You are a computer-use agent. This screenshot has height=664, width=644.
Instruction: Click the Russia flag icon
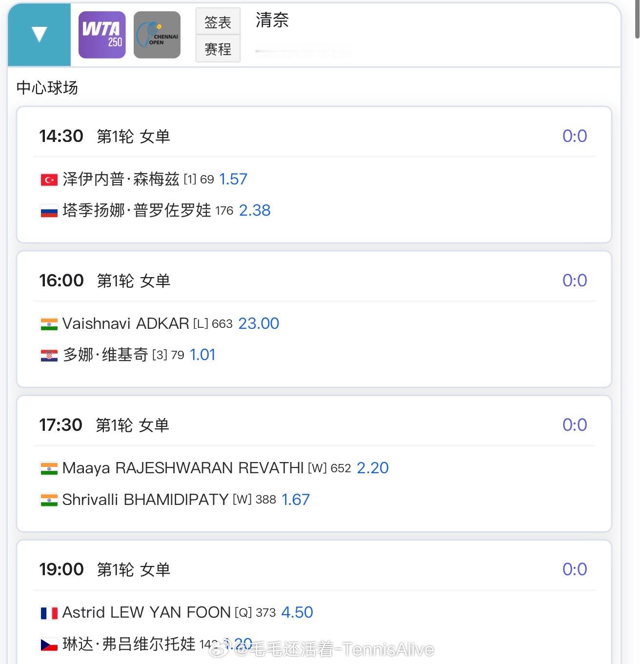click(x=49, y=211)
